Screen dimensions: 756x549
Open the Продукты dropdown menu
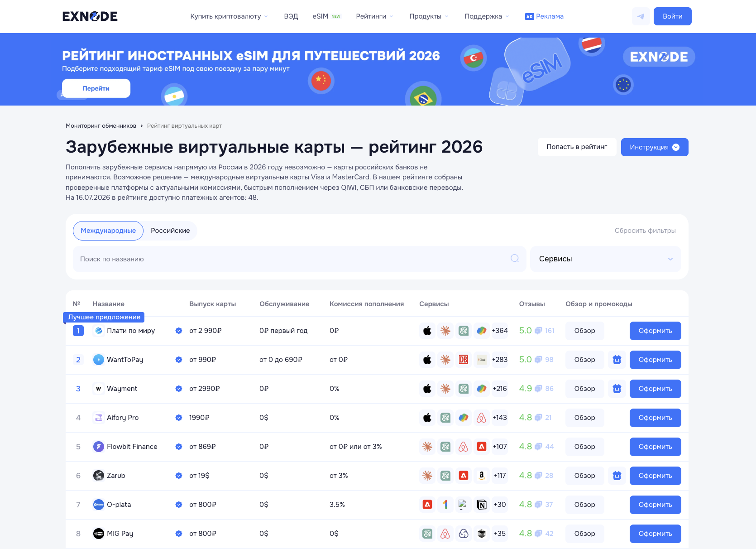(429, 16)
